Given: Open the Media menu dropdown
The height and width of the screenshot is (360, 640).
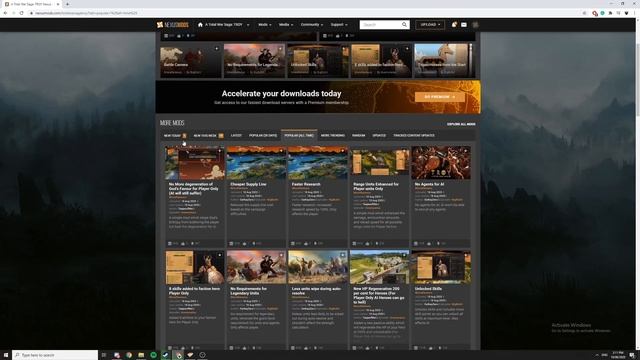Looking at the screenshot, I should 286,25.
